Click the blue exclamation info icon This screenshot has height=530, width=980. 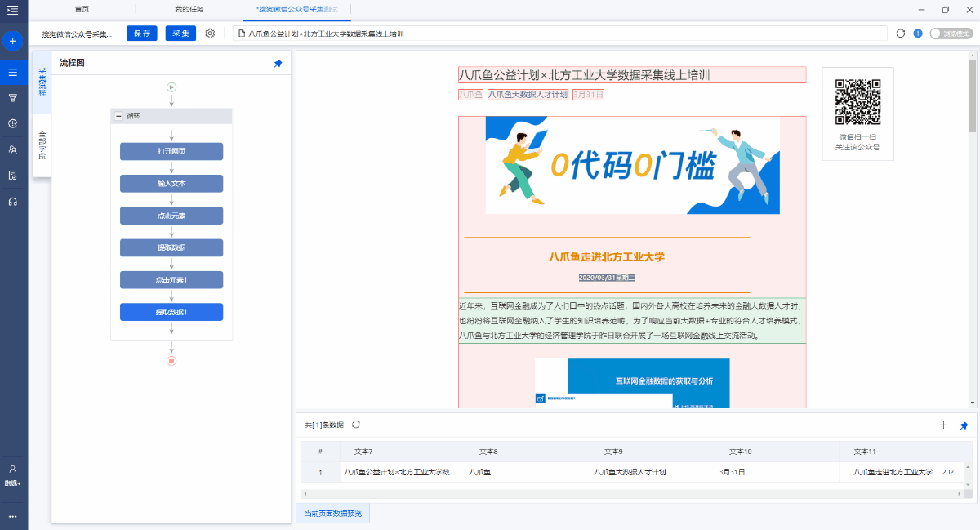pyautogui.click(x=918, y=33)
